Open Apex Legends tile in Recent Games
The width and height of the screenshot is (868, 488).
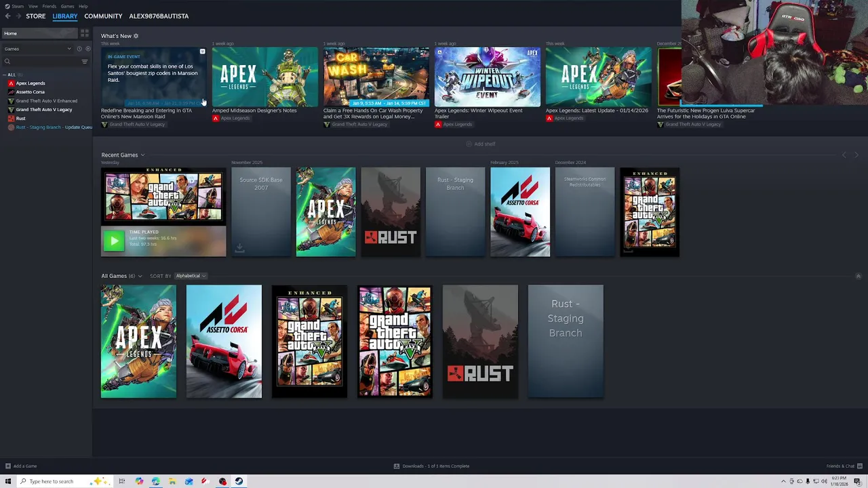(x=325, y=212)
